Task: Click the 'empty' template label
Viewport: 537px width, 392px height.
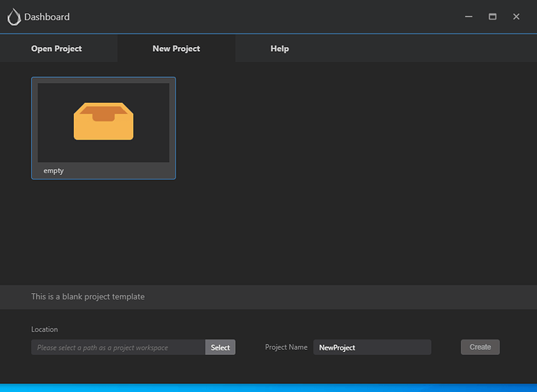Action: [53, 171]
